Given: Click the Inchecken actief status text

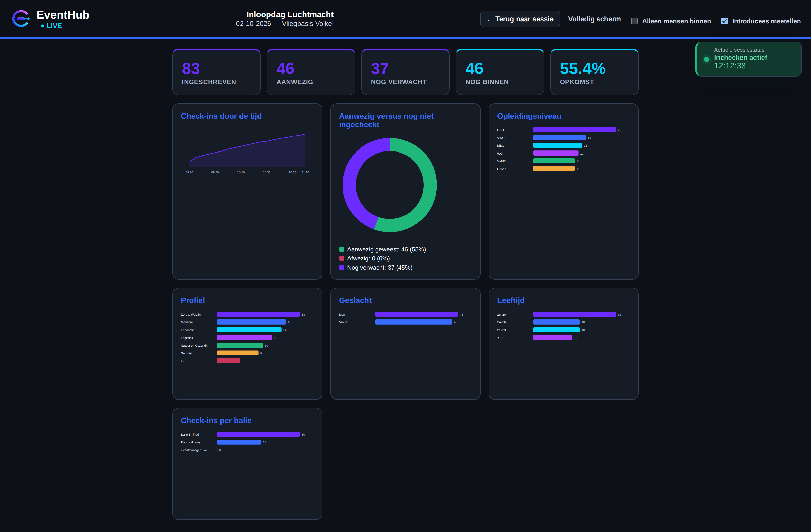Looking at the screenshot, I should coord(741,58).
